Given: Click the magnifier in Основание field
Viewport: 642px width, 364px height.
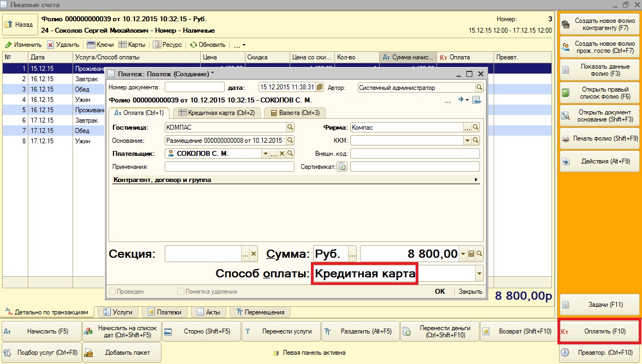Looking at the screenshot, I should (290, 140).
